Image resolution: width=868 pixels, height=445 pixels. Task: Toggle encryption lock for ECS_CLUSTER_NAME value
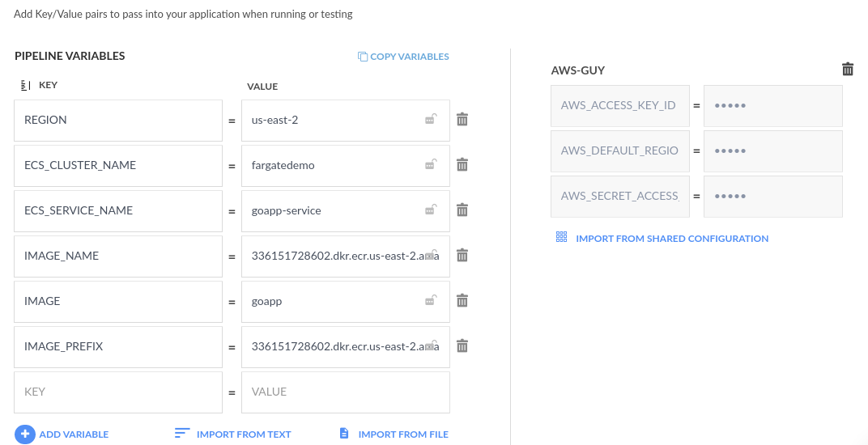point(432,165)
